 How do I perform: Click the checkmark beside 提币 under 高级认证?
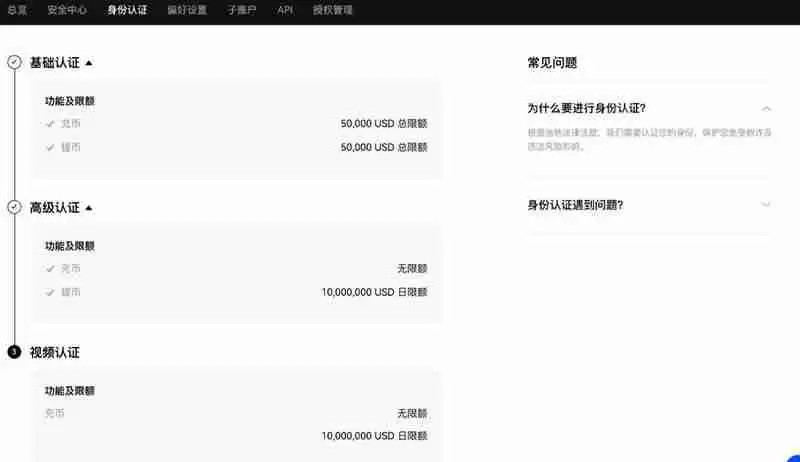click(50, 292)
